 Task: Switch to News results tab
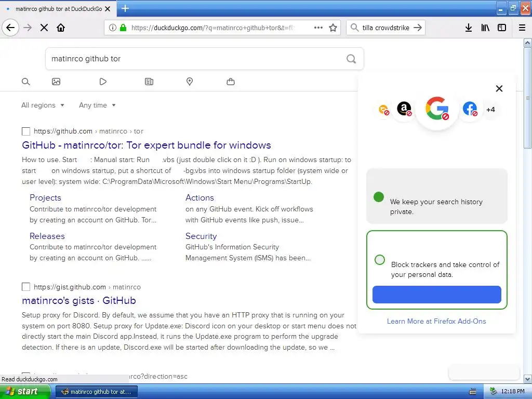[149, 82]
